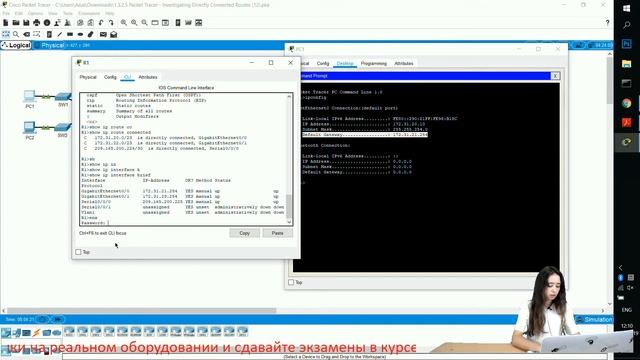Click the Undo arrow in main toolbar
The image size is (640, 360).
101,23
